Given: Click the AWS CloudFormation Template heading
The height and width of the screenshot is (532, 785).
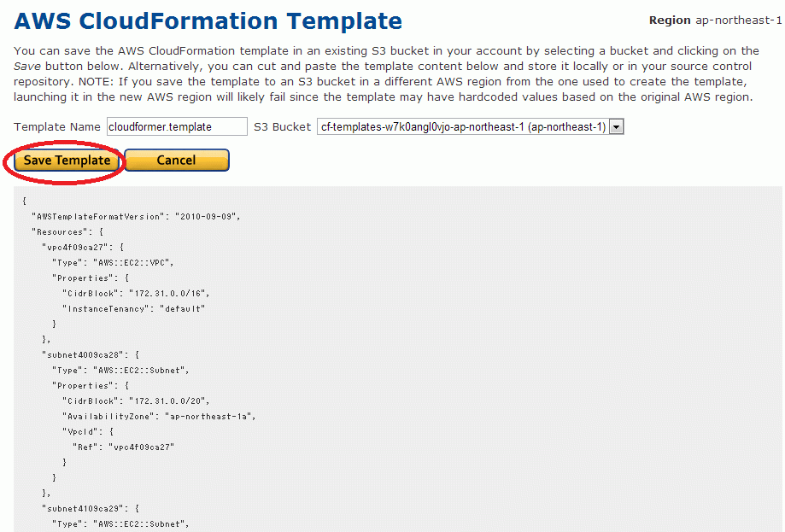Looking at the screenshot, I should (x=208, y=21).
